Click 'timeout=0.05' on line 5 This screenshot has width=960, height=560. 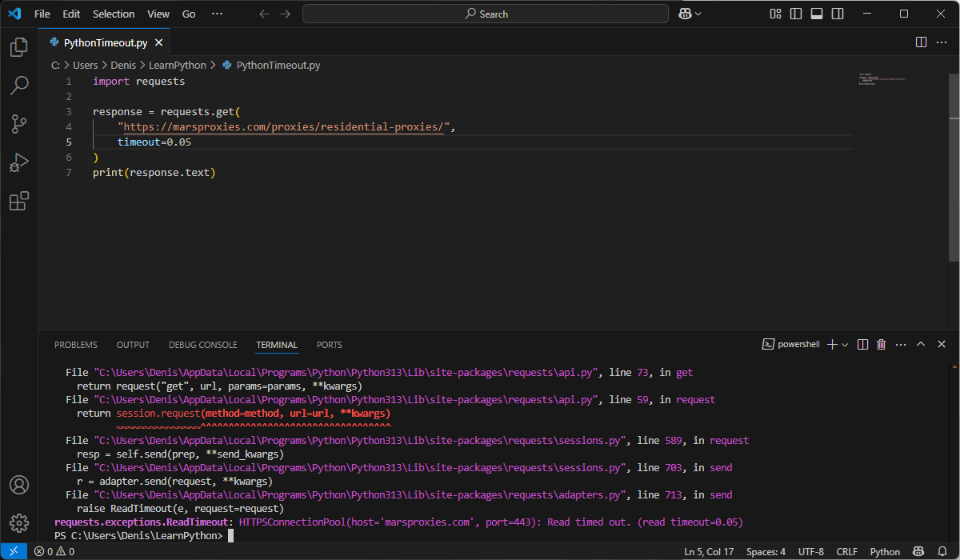click(154, 142)
